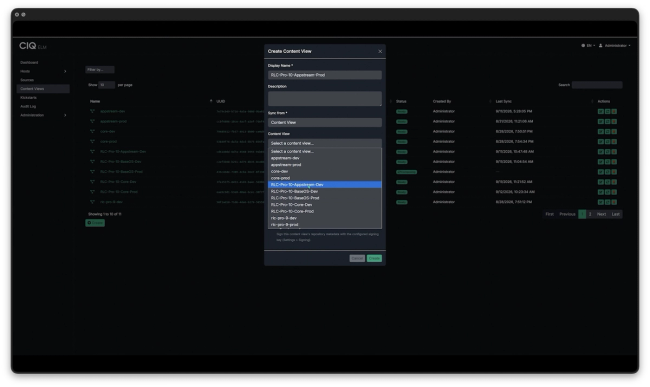Click the red delete icon in rlc-pro-9-dev row
This screenshot has width=650, height=387.
614,202
